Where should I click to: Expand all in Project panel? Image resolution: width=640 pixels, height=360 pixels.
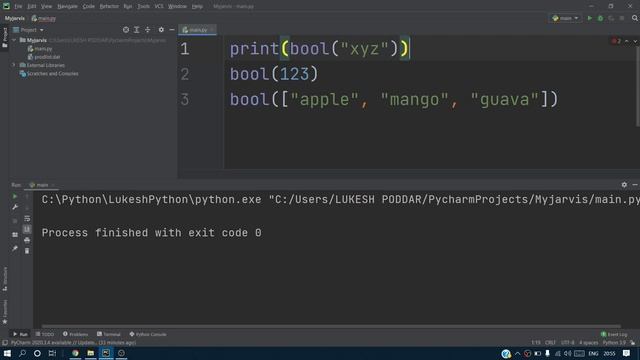pos(137,29)
